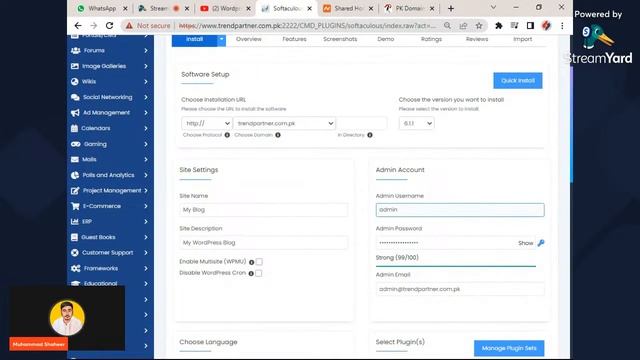The width and height of the screenshot is (640, 360).
Task: Open the Educational sidebar category
Action: click(x=100, y=283)
